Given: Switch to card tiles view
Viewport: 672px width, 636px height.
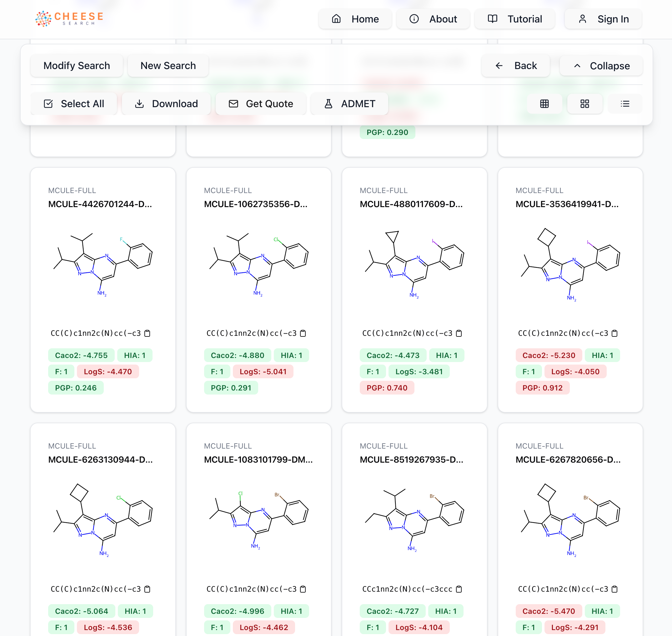Looking at the screenshot, I should [584, 104].
